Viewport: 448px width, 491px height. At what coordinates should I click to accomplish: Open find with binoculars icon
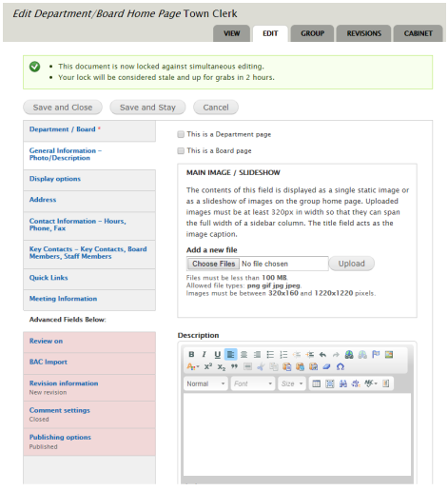coord(342,383)
